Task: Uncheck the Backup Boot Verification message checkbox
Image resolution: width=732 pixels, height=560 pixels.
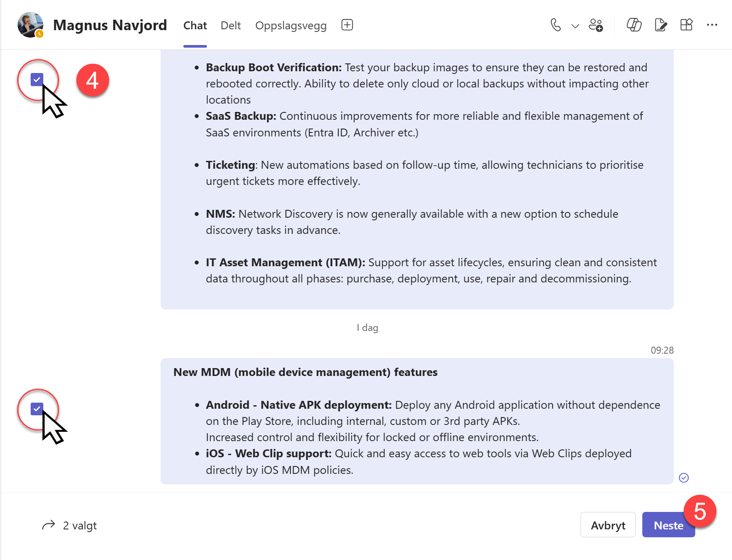Action: (37, 80)
